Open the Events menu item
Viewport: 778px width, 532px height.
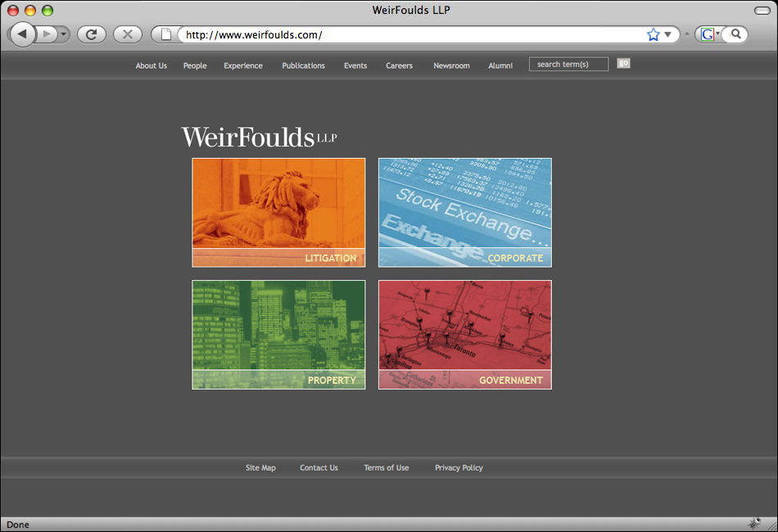(x=355, y=65)
